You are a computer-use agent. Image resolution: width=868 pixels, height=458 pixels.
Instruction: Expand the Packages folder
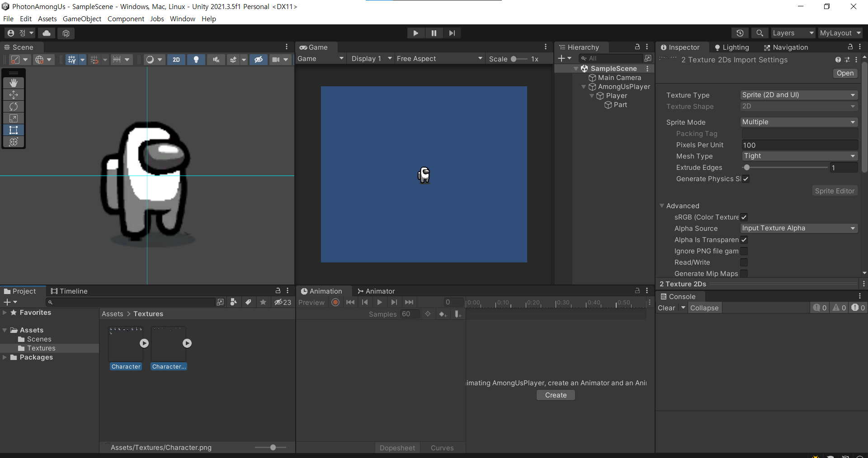[x=5, y=357]
